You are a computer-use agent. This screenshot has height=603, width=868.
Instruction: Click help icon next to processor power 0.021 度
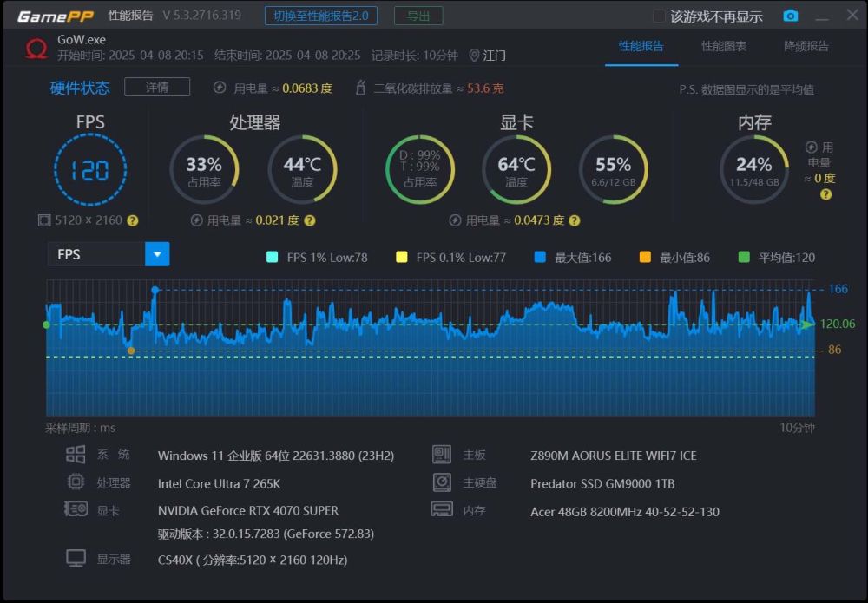pos(310,220)
